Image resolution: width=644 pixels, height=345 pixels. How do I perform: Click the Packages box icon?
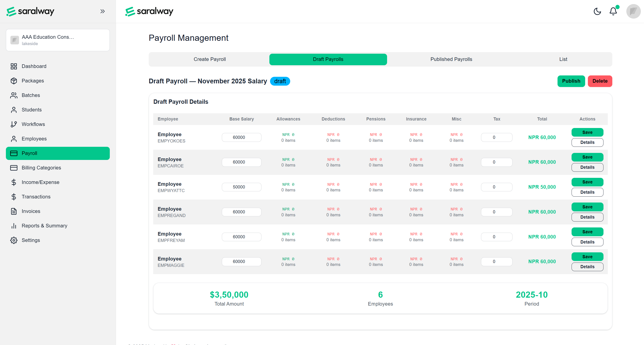click(x=14, y=81)
